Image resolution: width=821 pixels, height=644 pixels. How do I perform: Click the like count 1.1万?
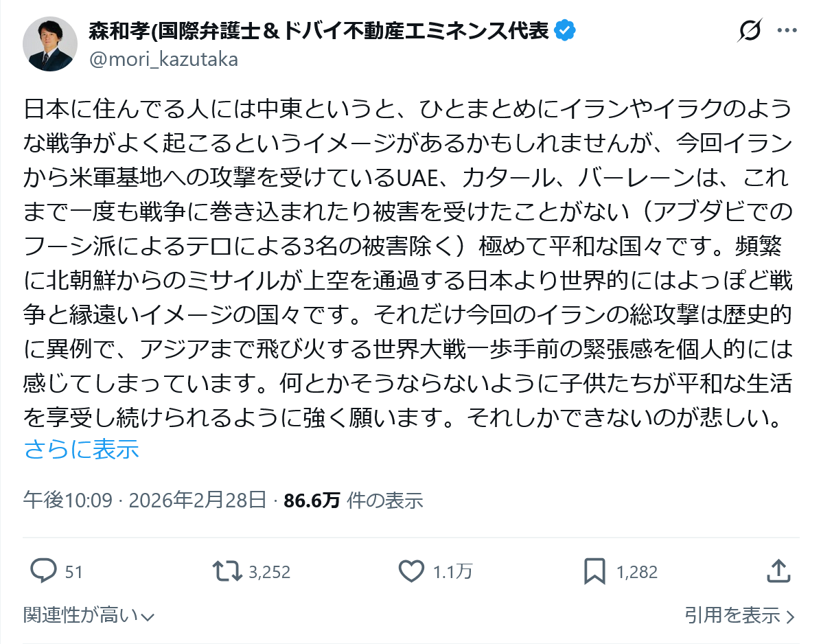[x=452, y=572]
